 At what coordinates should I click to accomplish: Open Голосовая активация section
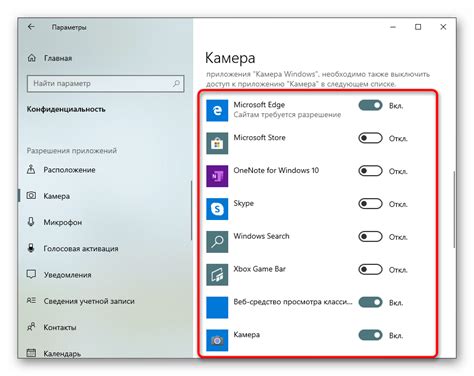pyautogui.click(x=81, y=249)
